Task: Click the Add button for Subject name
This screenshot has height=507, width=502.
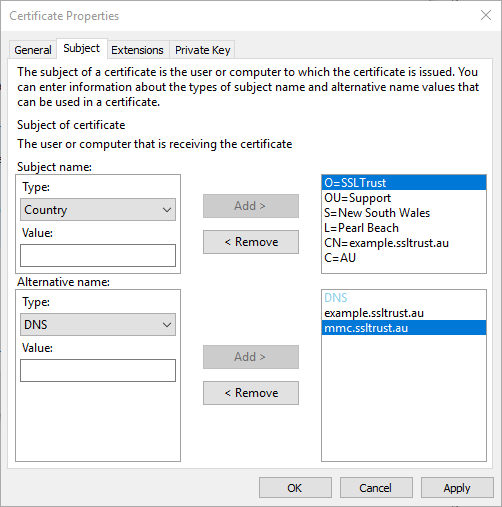Action: [x=251, y=206]
